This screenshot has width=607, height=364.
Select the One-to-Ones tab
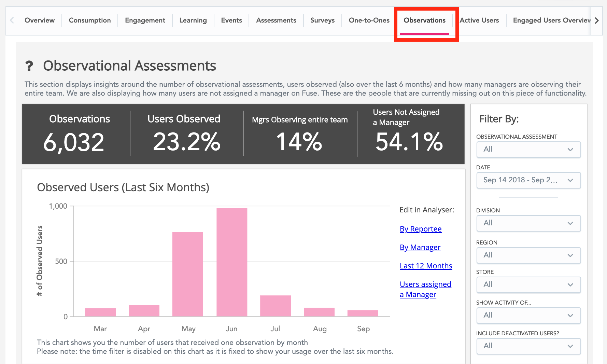tap(369, 20)
